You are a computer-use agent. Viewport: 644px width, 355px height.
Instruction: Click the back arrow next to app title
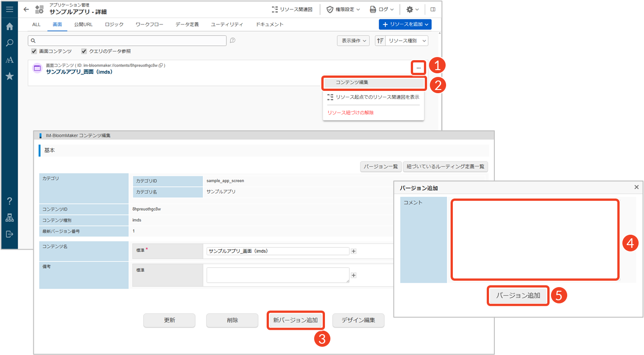click(x=26, y=9)
